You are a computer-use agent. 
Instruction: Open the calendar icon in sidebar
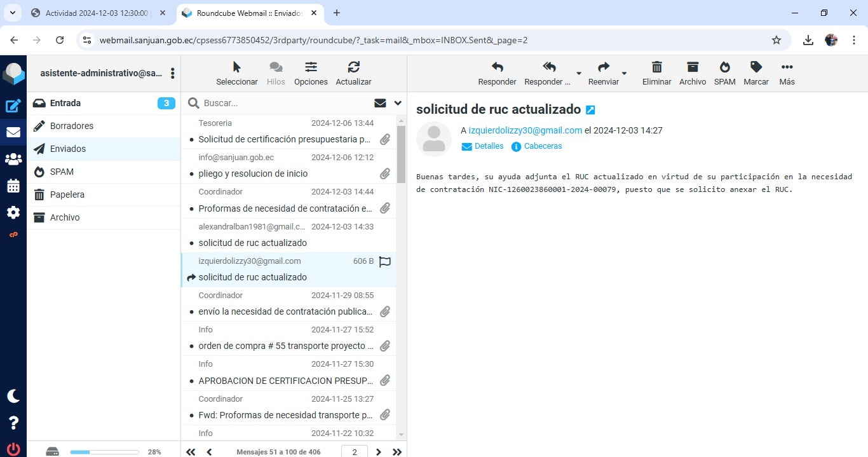click(x=13, y=186)
